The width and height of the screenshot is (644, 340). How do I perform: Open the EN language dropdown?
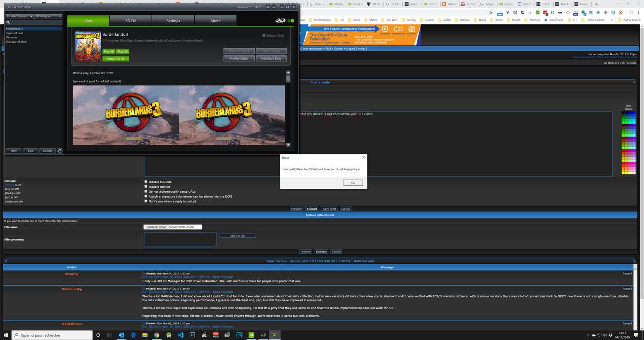click(x=258, y=7)
